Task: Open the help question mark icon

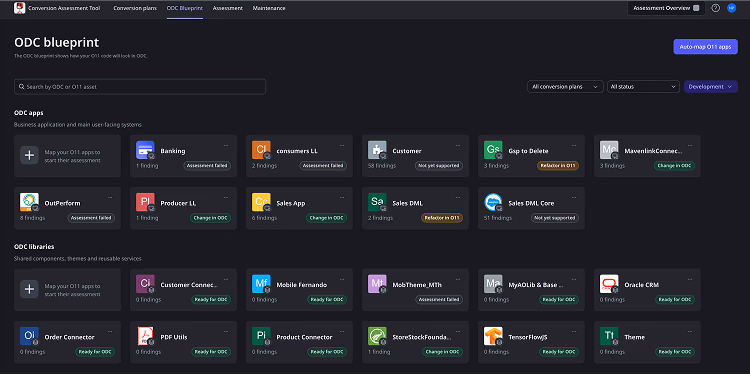Action: click(x=716, y=8)
